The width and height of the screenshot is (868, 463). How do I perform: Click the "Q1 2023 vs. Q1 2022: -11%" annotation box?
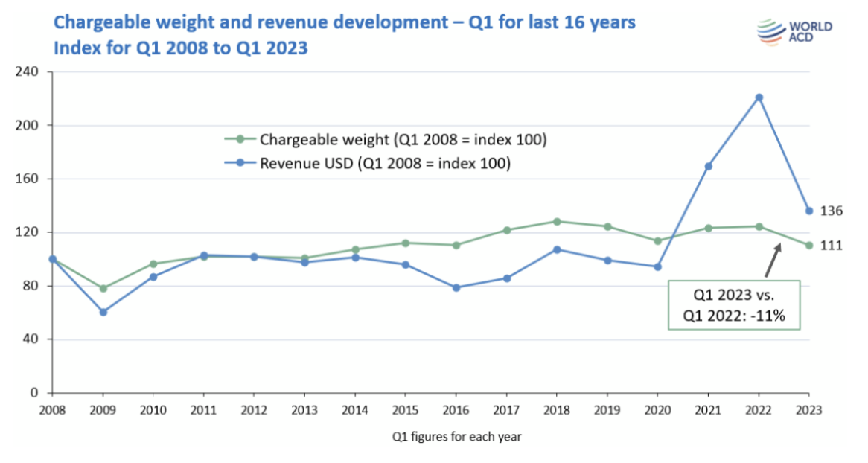734,305
